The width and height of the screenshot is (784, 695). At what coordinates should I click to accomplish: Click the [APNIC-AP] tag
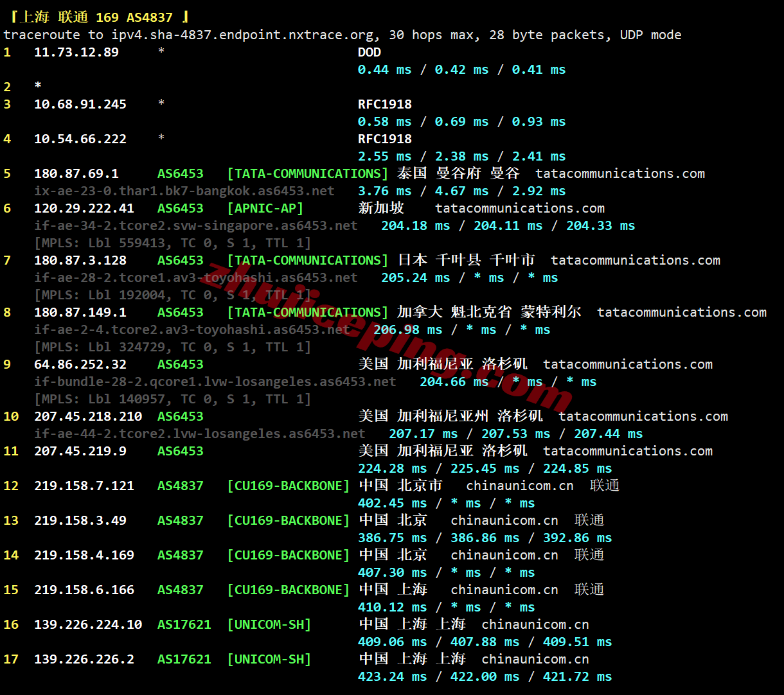tap(265, 208)
